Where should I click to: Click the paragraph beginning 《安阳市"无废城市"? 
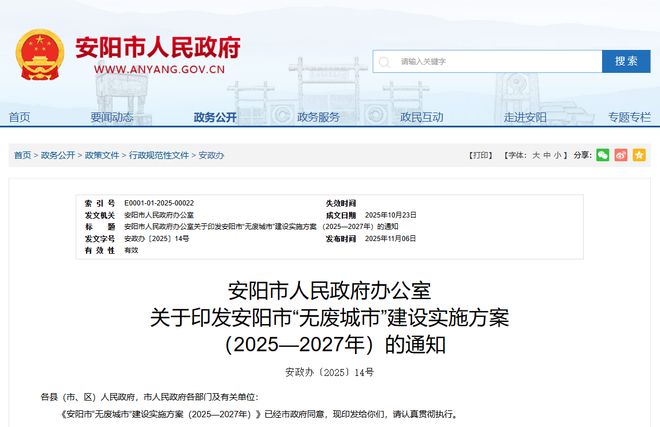(x=260, y=414)
